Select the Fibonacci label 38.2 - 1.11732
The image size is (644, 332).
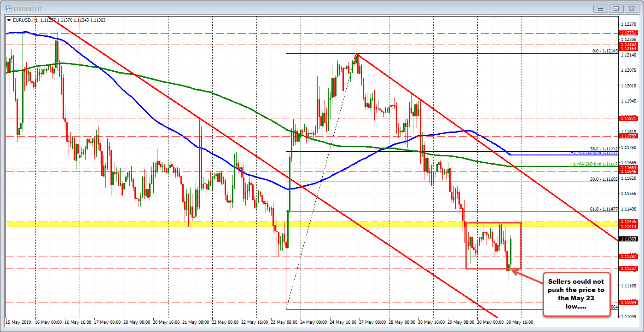(603, 149)
